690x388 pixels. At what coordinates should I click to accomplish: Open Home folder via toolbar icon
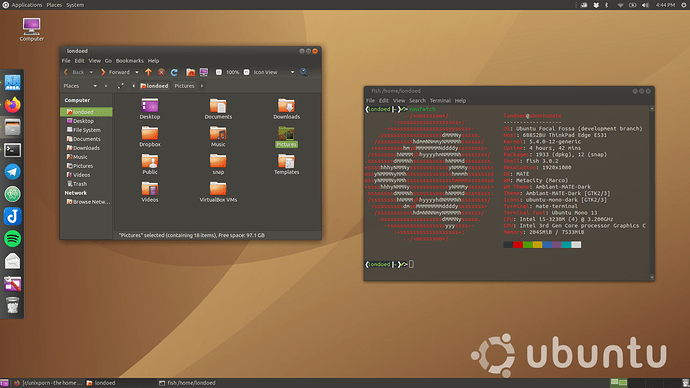[x=191, y=72]
